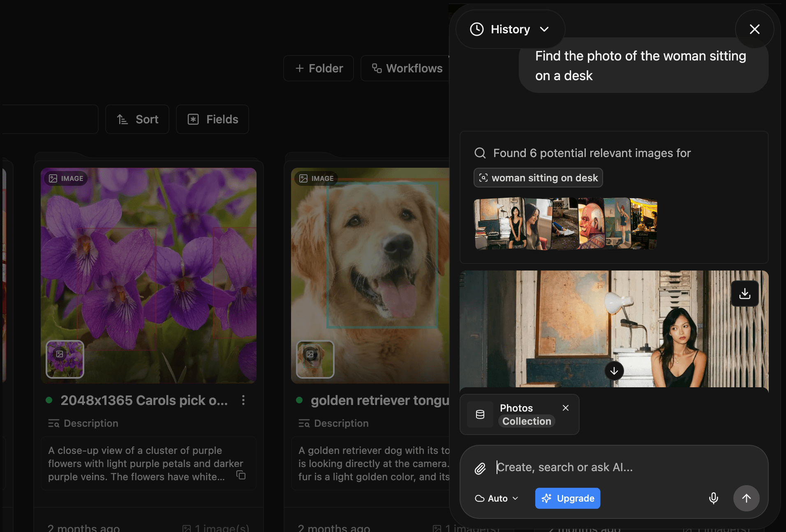
Task: Create a new Folder
Action: (318, 68)
